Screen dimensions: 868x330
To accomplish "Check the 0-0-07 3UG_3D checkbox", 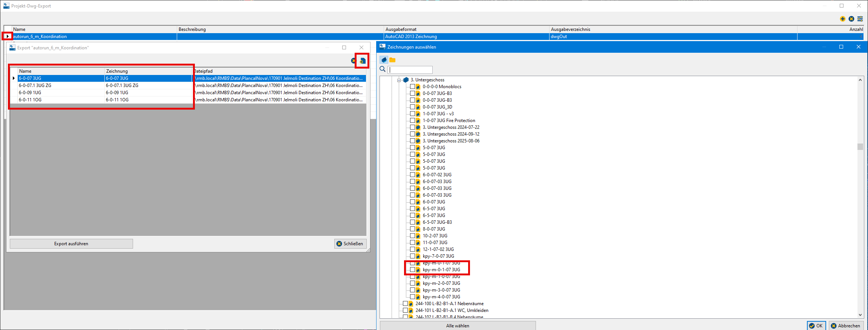I will (412, 107).
